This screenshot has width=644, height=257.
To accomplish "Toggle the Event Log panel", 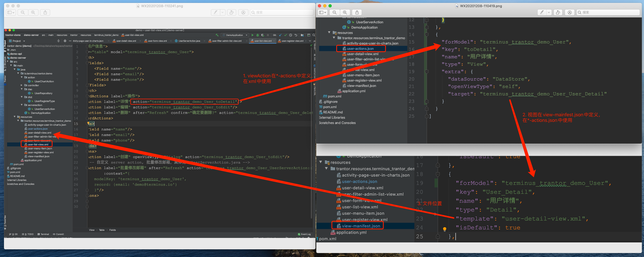I will 305,234.
